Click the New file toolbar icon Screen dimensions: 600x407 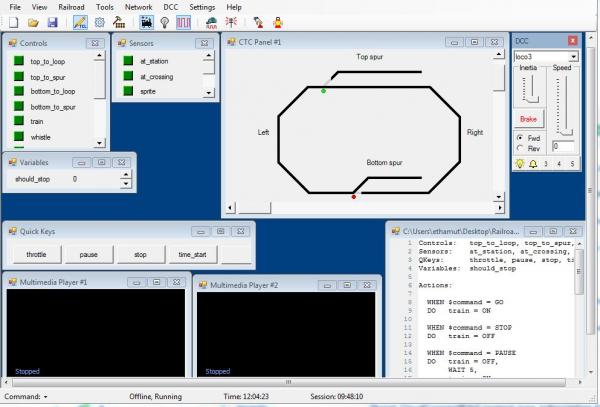[14, 21]
